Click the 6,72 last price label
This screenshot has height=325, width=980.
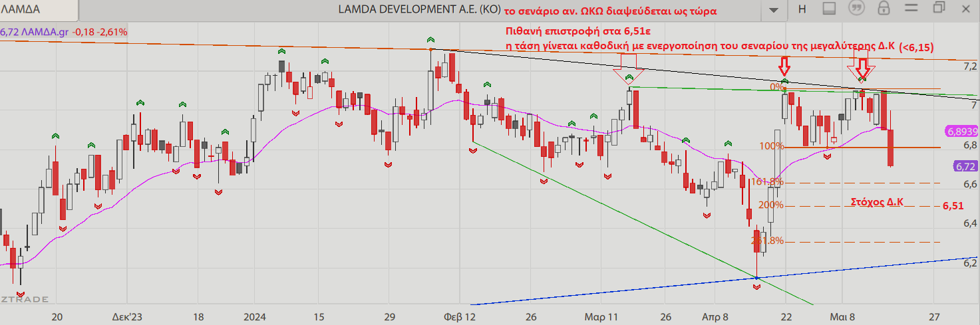coord(964,166)
